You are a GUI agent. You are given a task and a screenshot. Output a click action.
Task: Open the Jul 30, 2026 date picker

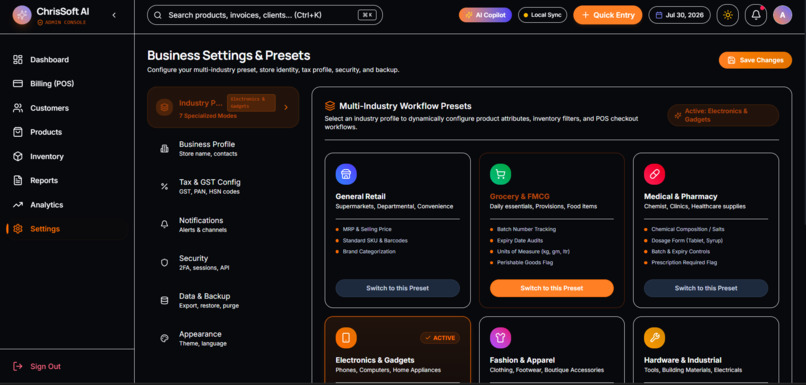(x=680, y=15)
